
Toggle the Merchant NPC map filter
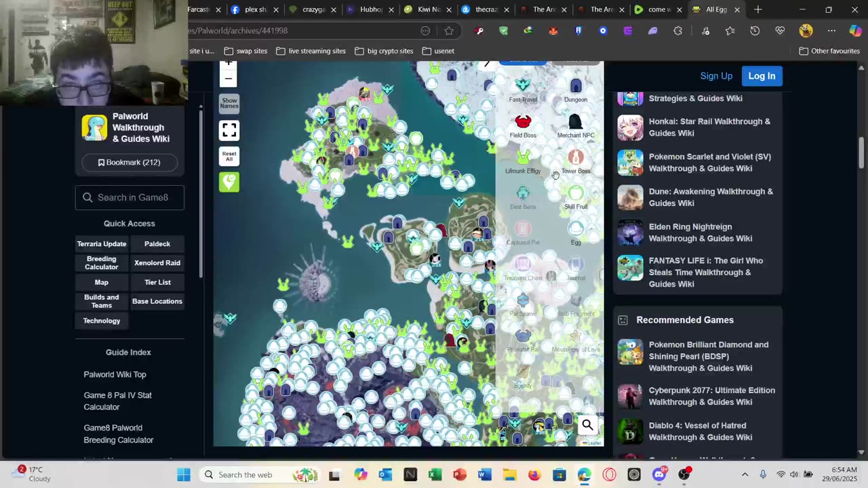[x=576, y=127]
